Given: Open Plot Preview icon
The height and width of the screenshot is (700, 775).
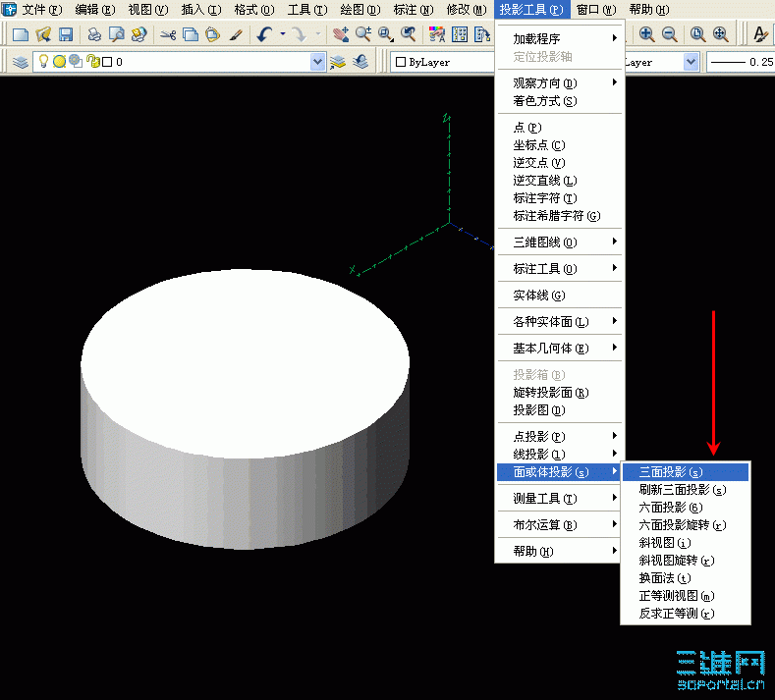Looking at the screenshot, I should tap(116, 34).
